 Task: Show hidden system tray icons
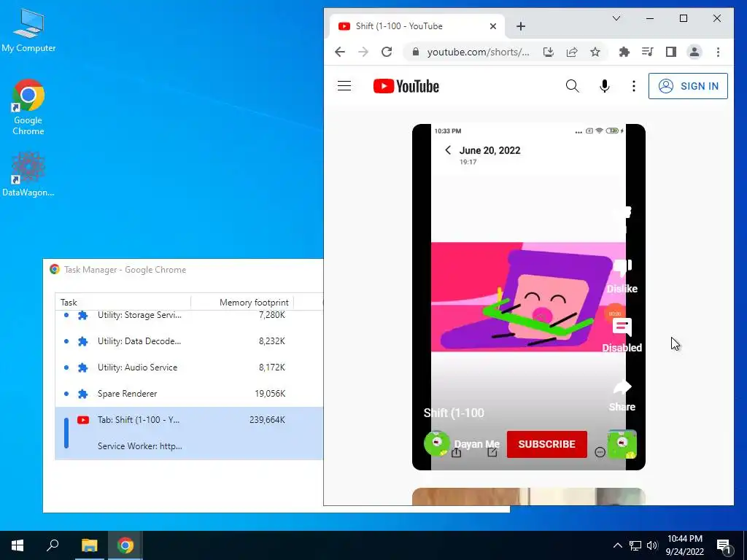pos(617,545)
